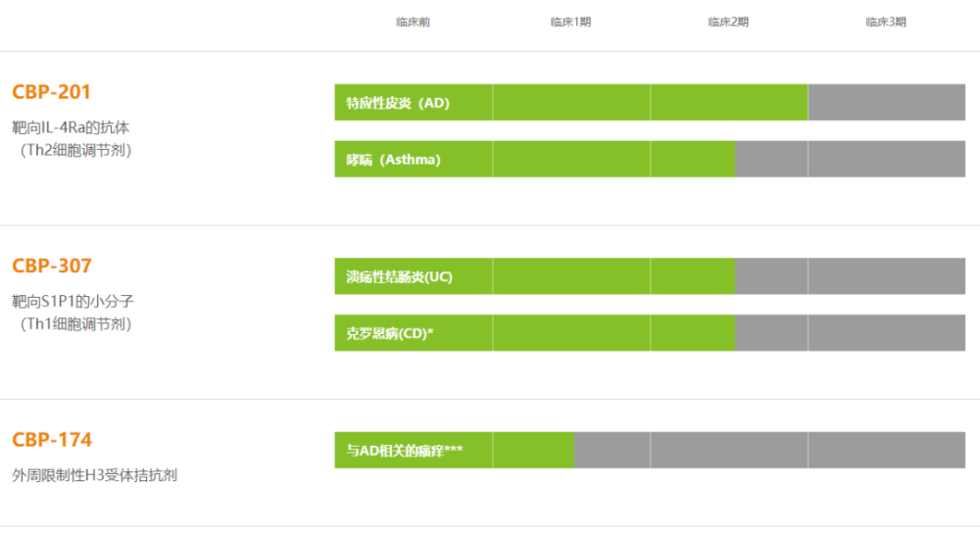This screenshot has height=533, width=980.
Task: Click the 哮喘 (Asthma) progress bar
Action: click(x=650, y=159)
